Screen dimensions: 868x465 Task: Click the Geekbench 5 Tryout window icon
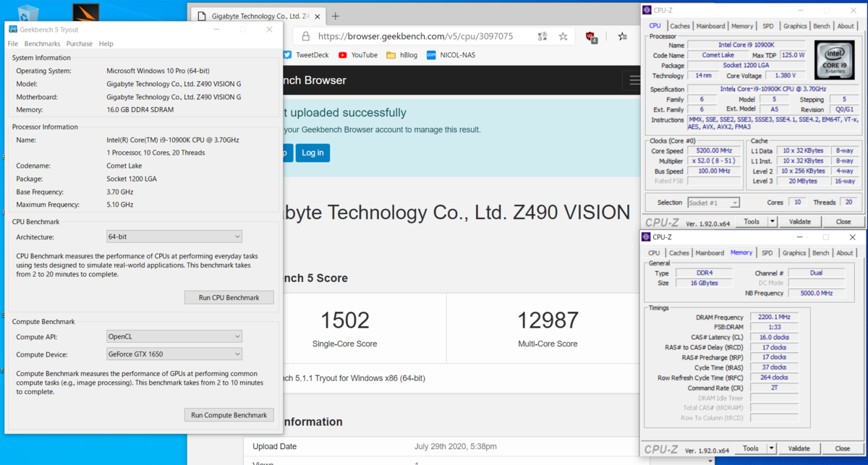[x=13, y=30]
